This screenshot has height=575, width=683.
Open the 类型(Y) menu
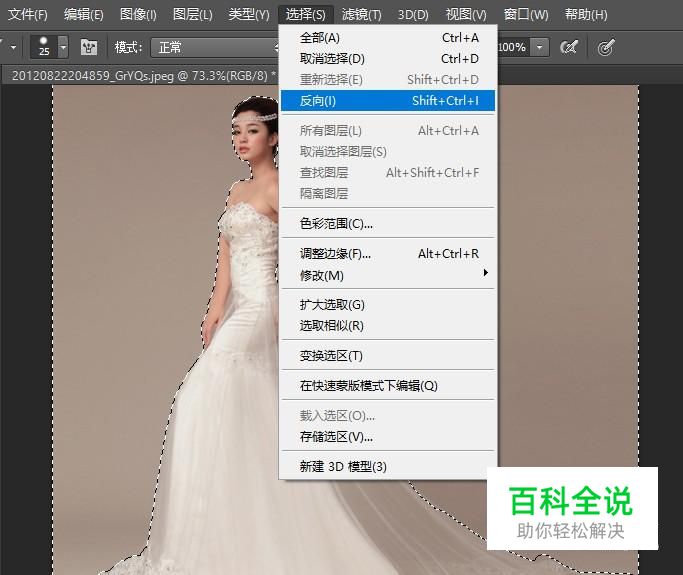coord(249,14)
